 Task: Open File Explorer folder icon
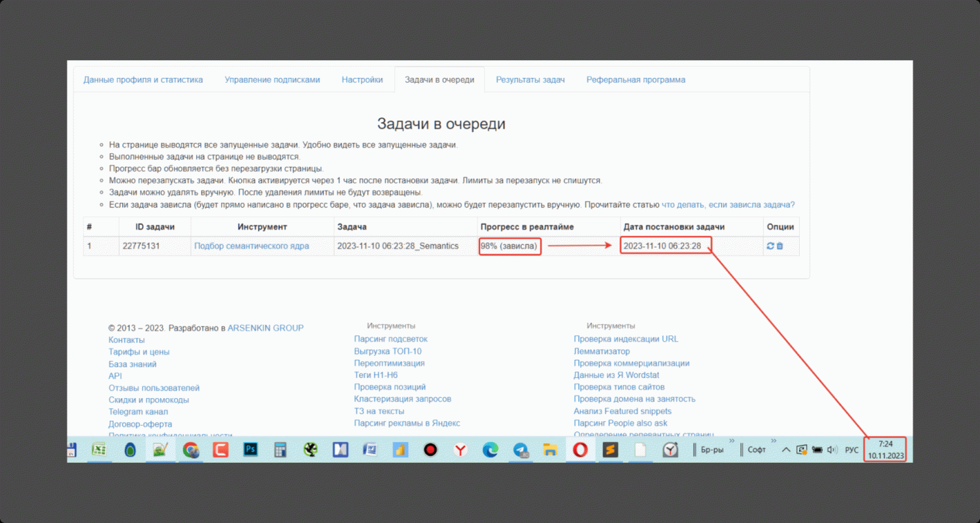pyautogui.click(x=550, y=450)
